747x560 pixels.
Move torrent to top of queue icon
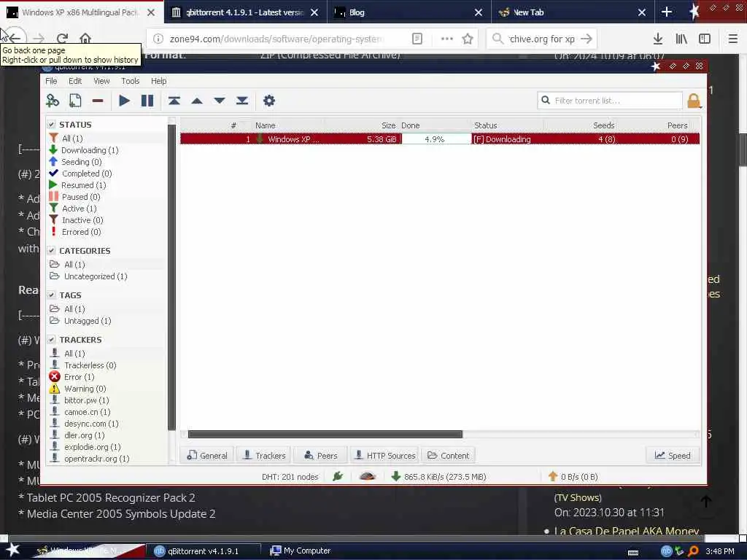(174, 101)
